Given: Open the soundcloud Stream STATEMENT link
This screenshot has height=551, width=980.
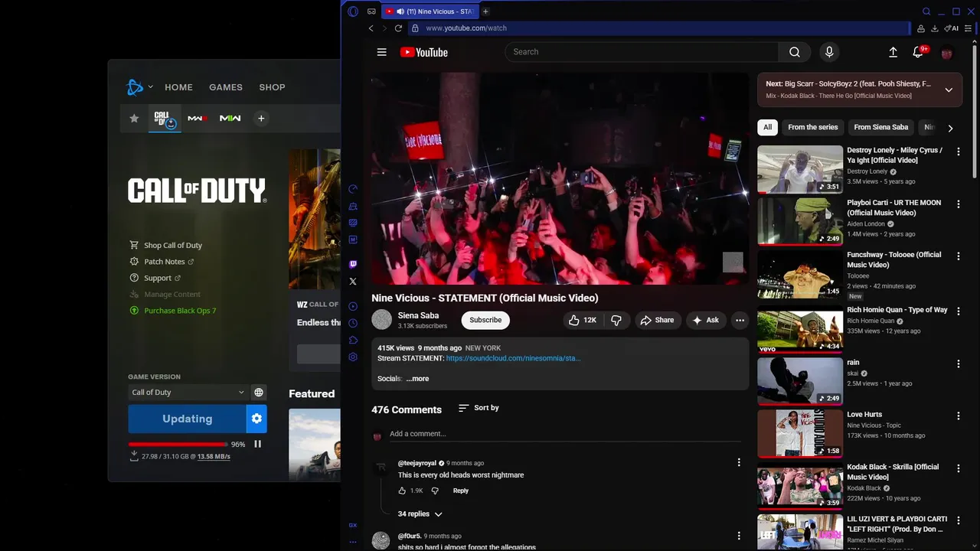Looking at the screenshot, I should pyautogui.click(x=513, y=358).
